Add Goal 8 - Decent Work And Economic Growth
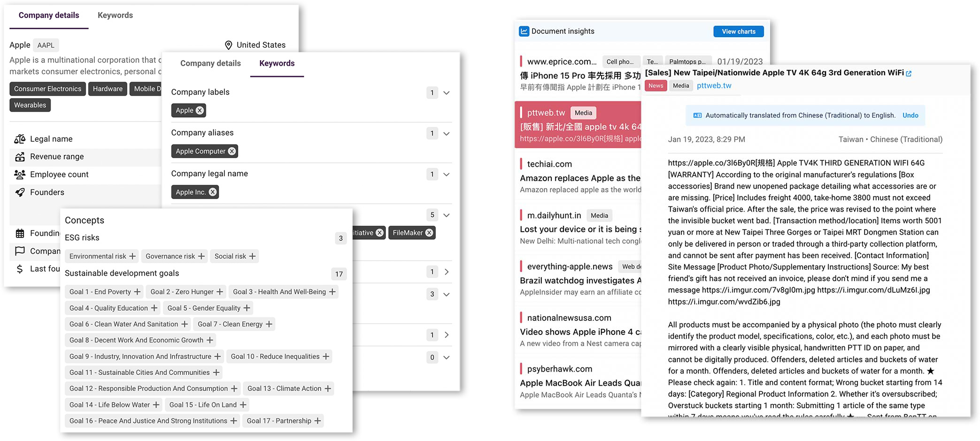 210,340
